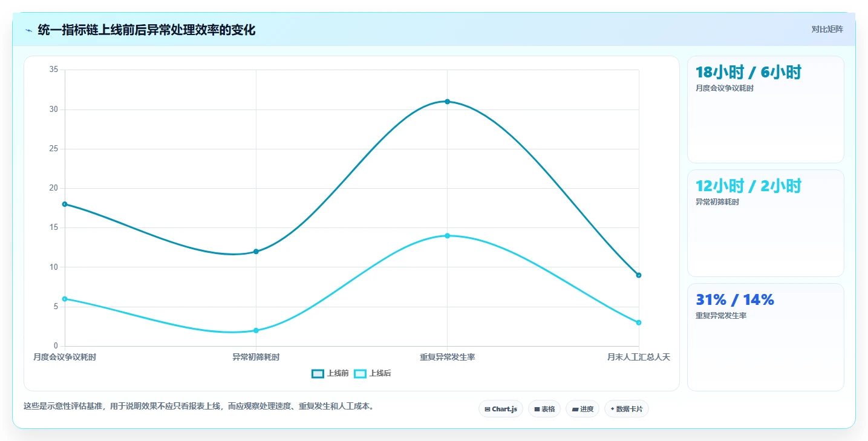This screenshot has width=868, height=441.
Task: Click the icon inside Chart.js chip
Action: click(x=488, y=410)
